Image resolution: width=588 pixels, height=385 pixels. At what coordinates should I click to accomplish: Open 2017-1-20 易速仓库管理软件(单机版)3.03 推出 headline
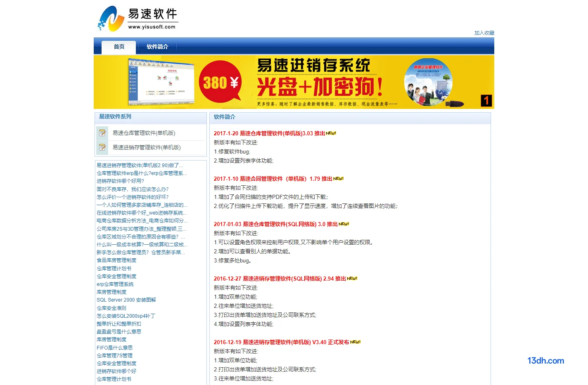pyautogui.click(x=269, y=133)
